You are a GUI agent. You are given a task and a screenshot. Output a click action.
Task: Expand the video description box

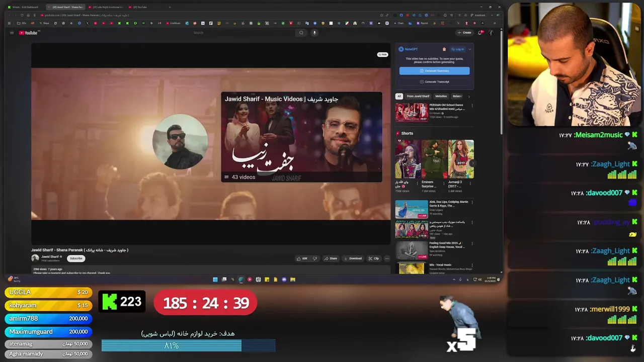pyautogui.click(x=211, y=270)
